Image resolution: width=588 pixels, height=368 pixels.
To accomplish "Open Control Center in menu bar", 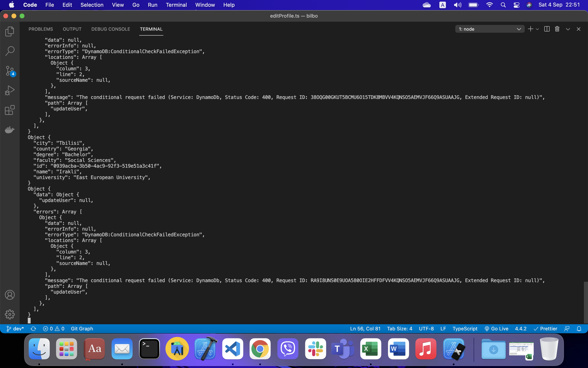I will 516,5.
